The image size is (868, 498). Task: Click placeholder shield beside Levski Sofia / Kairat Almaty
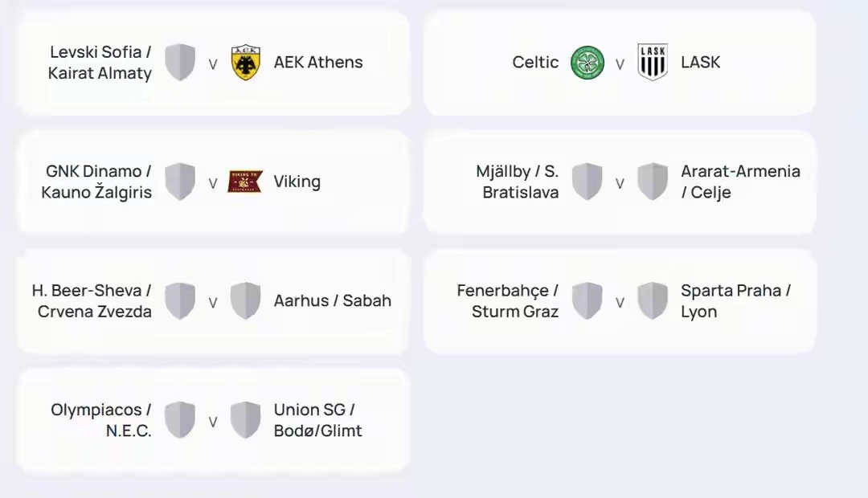[x=180, y=63]
